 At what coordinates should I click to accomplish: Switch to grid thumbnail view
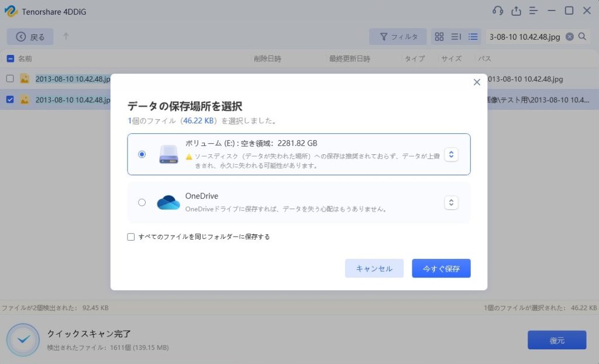click(439, 37)
